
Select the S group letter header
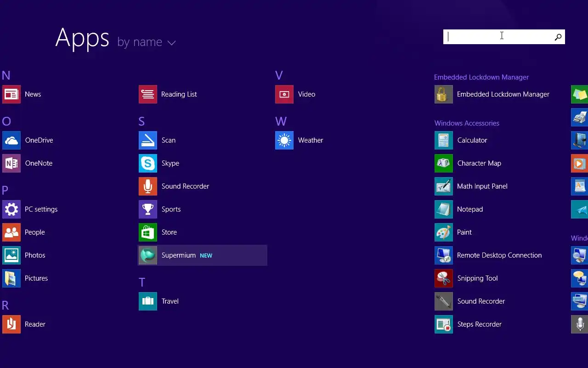(141, 121)
